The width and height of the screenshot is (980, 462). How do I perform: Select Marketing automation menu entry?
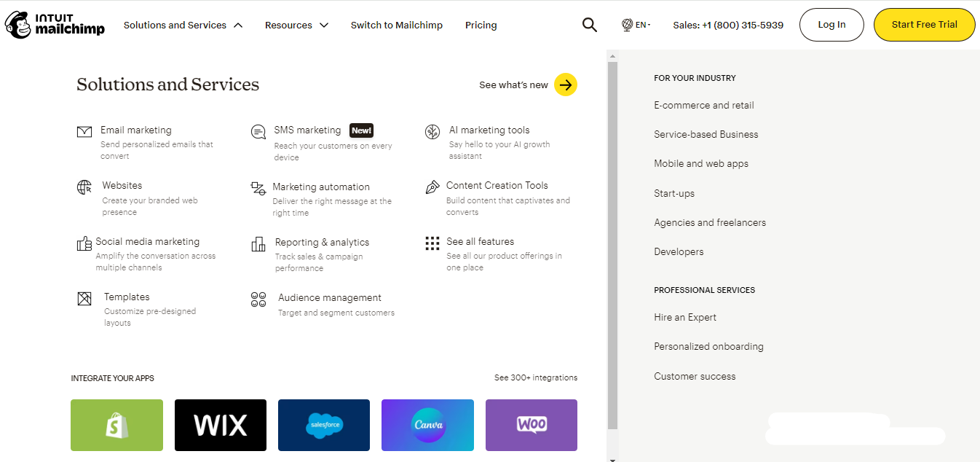tap(321, 187)
